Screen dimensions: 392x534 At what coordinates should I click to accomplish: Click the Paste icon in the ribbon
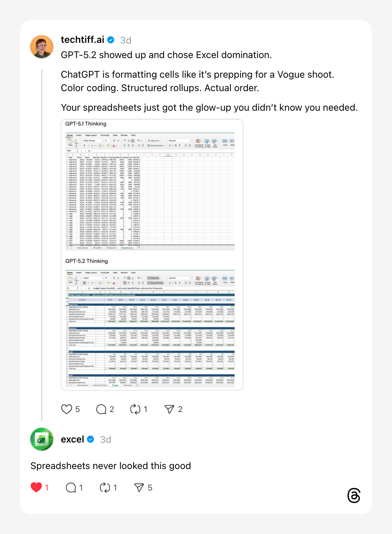pyautogui.click(x=69, y=278)
